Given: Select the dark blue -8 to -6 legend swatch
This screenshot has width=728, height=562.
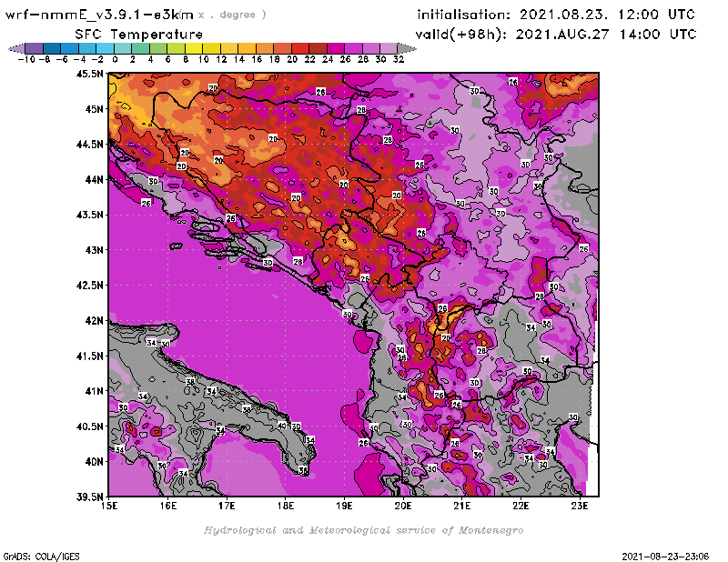Looking at the screenshot, I should [x=52, y=48].
